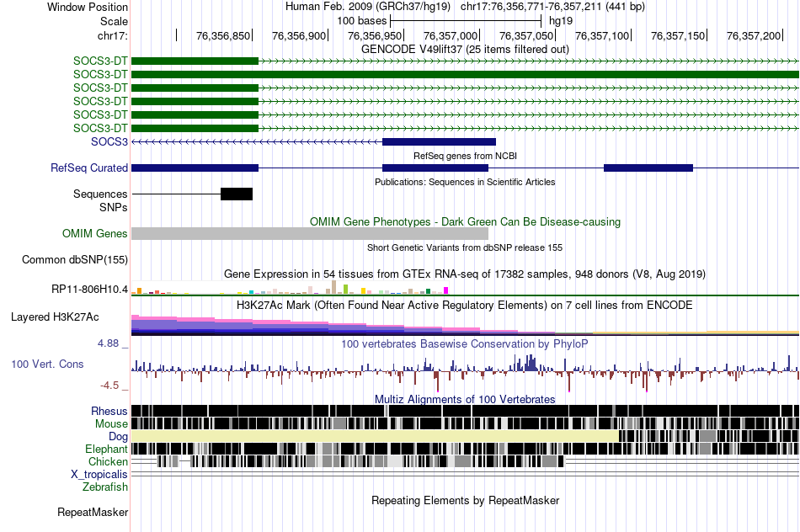The image size is (800, 532).
Task: Click the RefSeq Curated track label
Action: [x=89, y=168]
